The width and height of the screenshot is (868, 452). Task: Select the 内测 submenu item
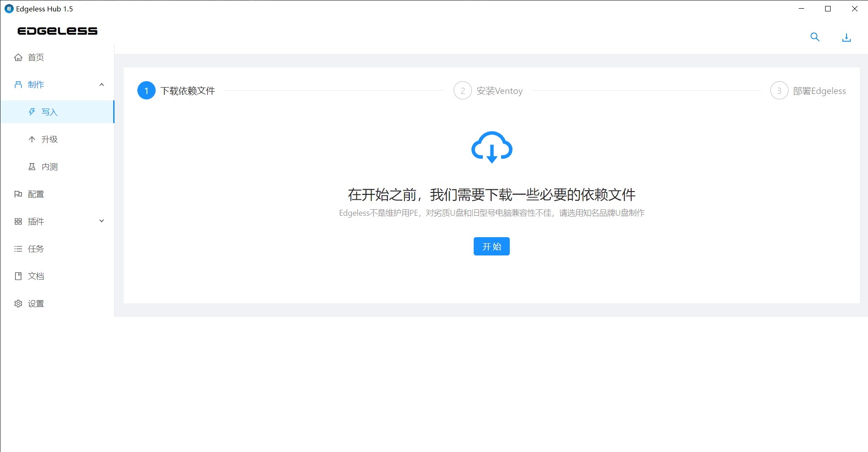tap(57, 167)
